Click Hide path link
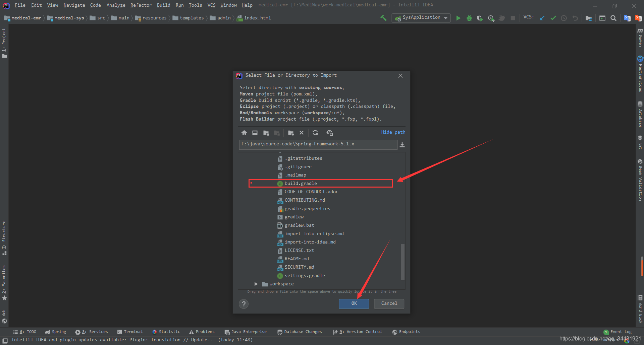644x345 pixels. point(393,132)
